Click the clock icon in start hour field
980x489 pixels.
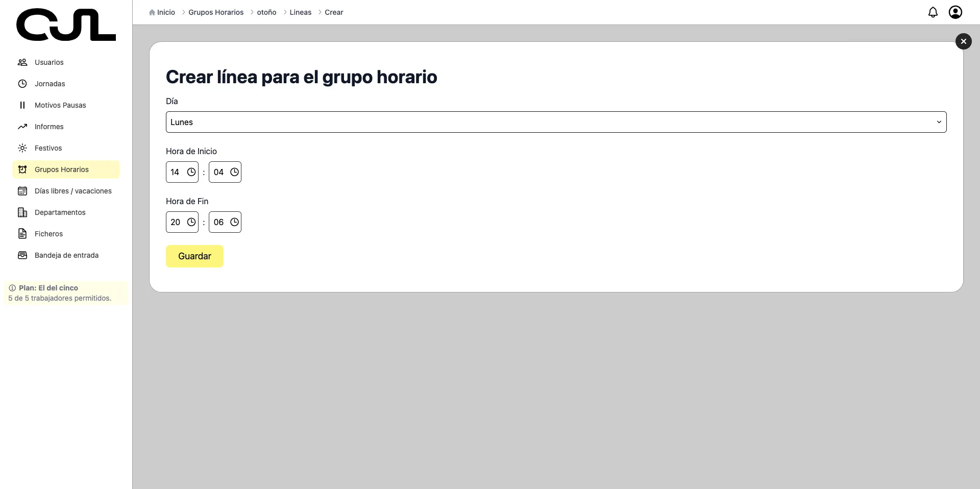coord(191,172)
